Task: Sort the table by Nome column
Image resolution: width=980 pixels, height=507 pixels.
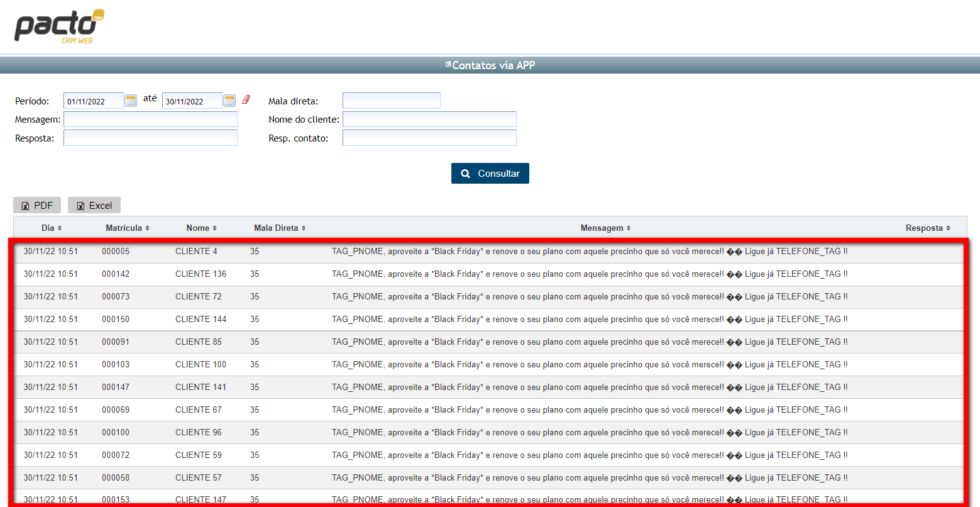Action: tap(201, 228)
